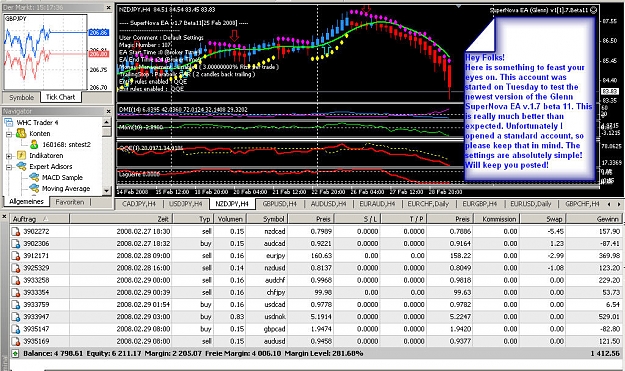This screenshot has height=371, width=625.
Task: Click the SuperNova EA smiley icon
Action: point(594,10)
